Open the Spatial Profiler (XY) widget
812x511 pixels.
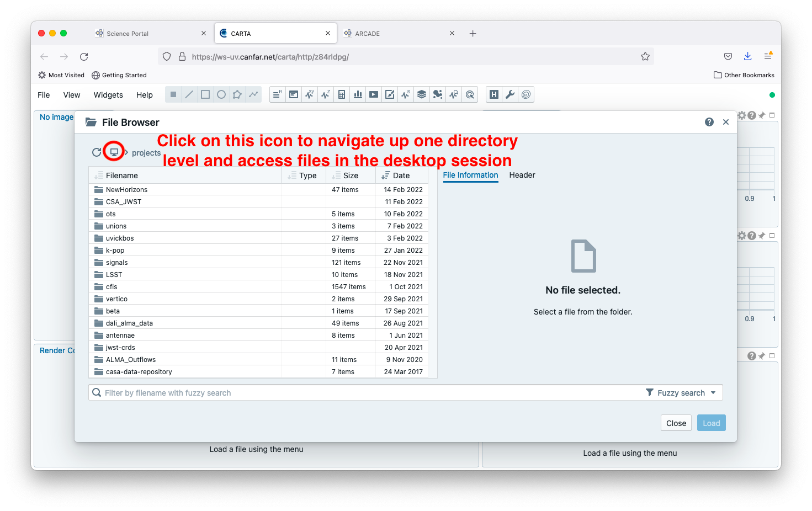(x=310, y=94)
